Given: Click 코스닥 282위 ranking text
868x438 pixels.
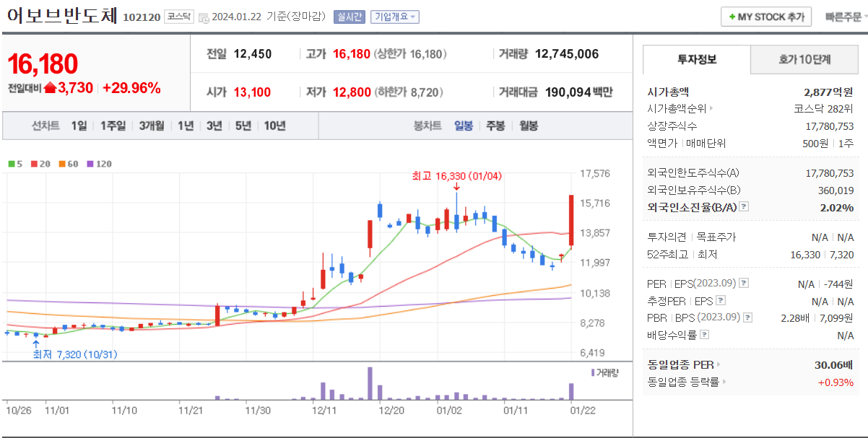Looking at the screenshot, I should click(x=823, y=109).
